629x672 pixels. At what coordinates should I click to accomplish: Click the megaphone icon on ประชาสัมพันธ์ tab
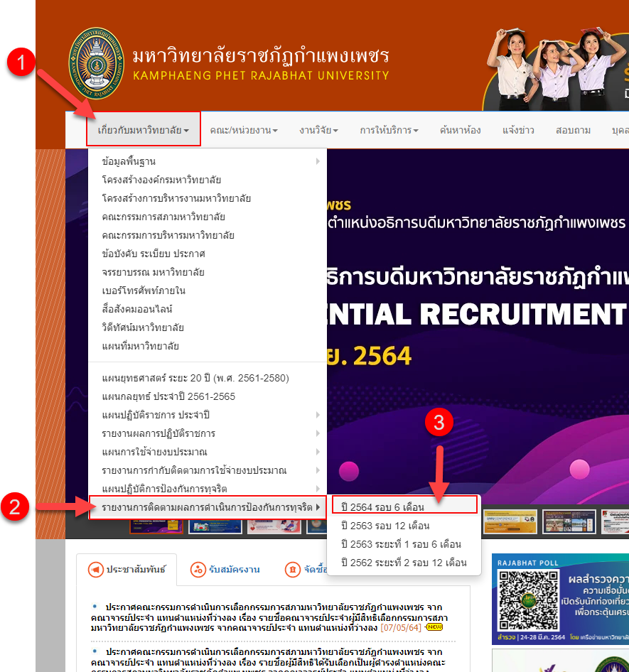click(96, 570)
